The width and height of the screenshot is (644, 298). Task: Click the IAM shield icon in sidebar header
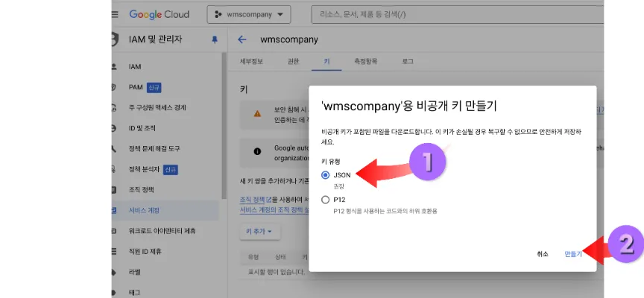pyautogui.click(x=115, y=39)
